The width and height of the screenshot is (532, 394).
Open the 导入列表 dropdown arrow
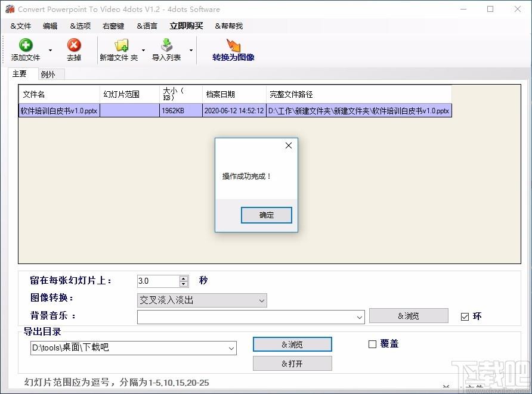coord(191,50)
